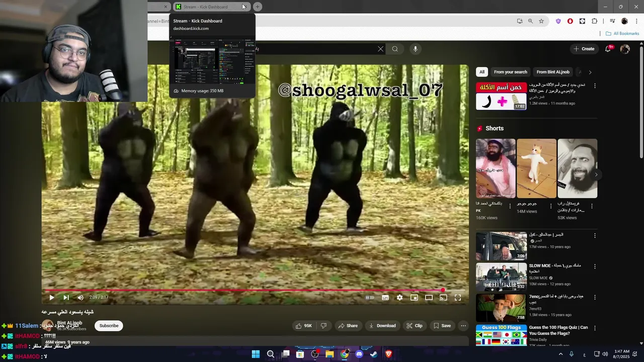
Task: Select the From Bint ALjnob chip
Action: (x=553, y=72)
